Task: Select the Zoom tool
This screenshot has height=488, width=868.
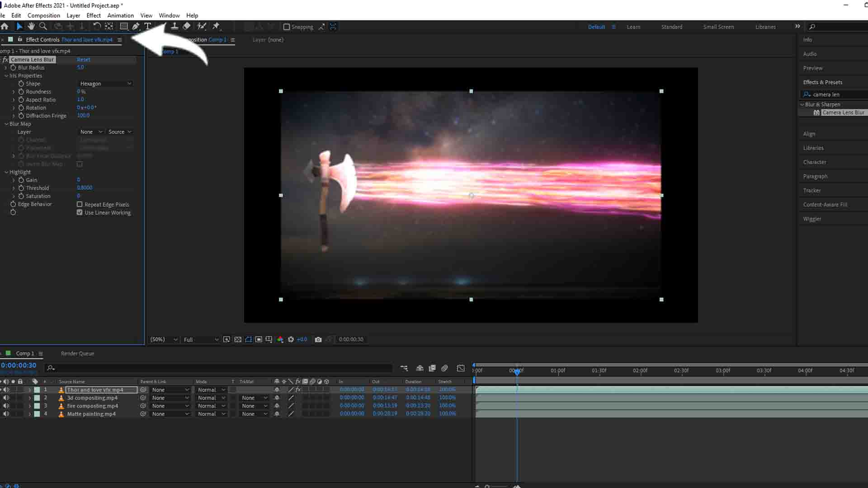Action: pos(43,26)
